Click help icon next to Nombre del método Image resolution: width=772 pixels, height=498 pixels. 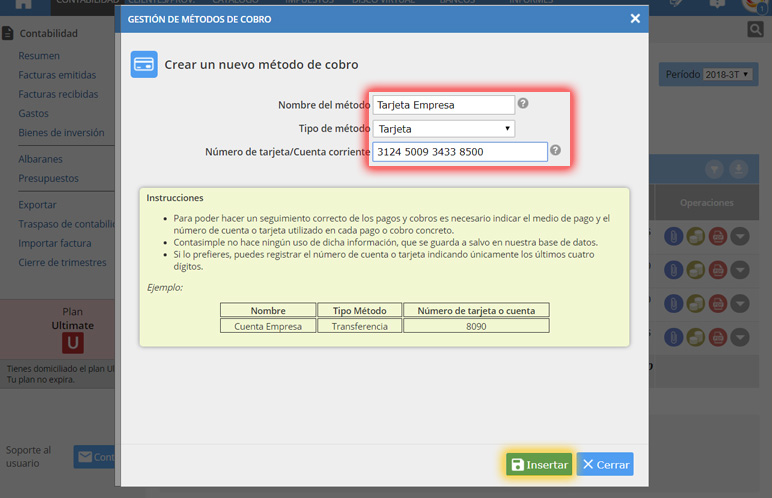(523, 103)
